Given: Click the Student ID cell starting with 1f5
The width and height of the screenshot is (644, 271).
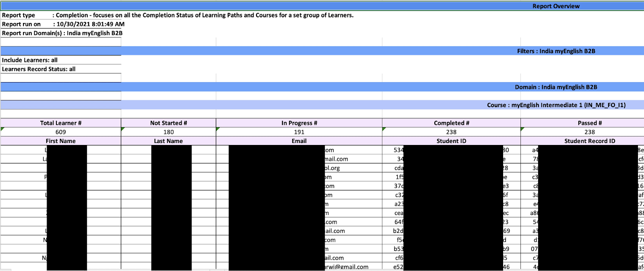Looking at the screenshot, I should (451, 177).
